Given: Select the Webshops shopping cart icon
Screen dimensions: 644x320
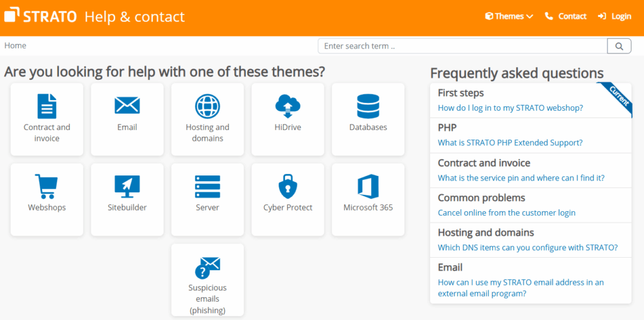Looking at the screenshot, I should tap(47, 187).
